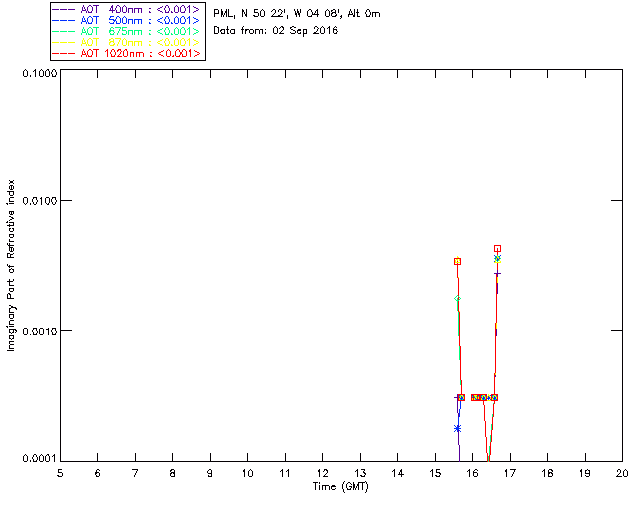
Task: Click the x-axis tick label 16
Action: [x=473, y=473]
